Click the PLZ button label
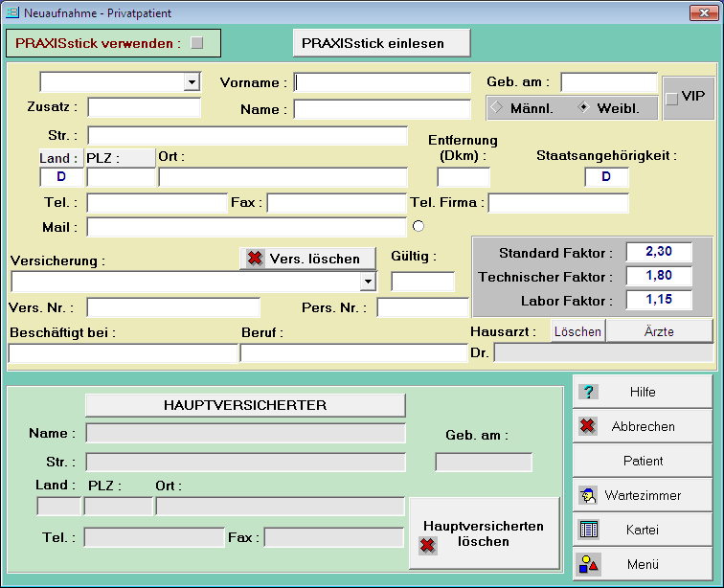Screen dimensions: 724x588 (121, 158)
